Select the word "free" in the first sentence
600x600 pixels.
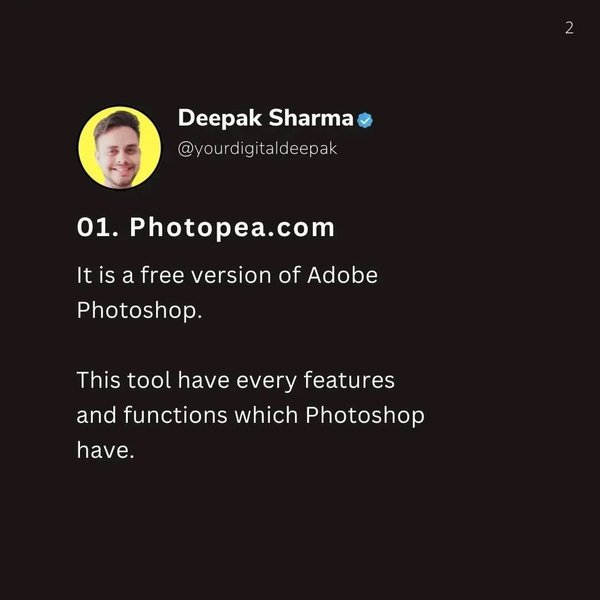[169, 275]
